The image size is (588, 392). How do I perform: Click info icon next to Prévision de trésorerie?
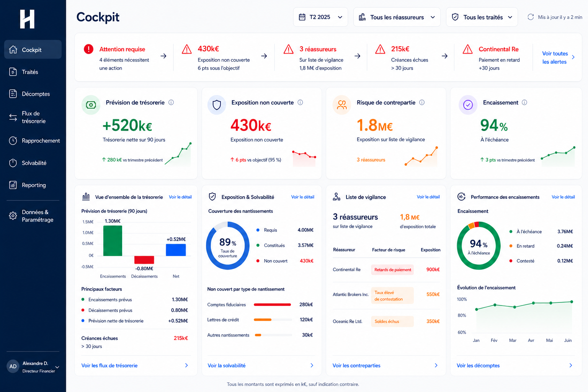[171, 102]
